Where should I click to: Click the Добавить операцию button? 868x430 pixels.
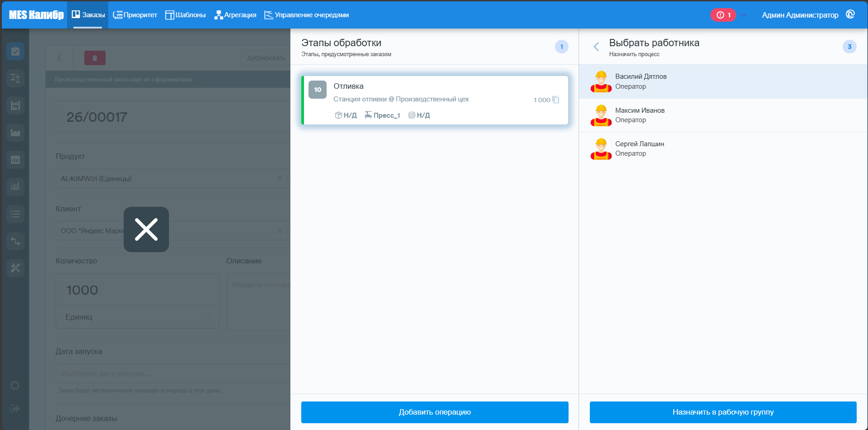pyautogui.click(x=435, y=412)
